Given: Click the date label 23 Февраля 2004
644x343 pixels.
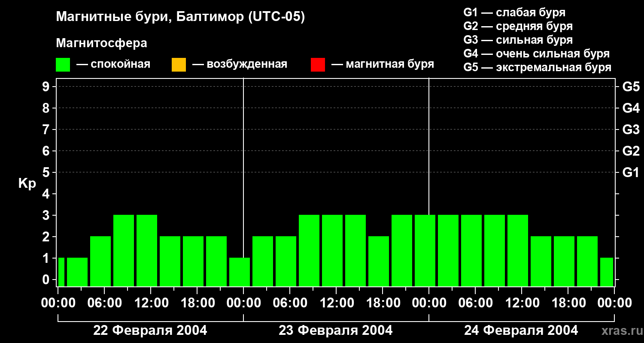Looking at the screenshot, I should click(x=336, y=331).
